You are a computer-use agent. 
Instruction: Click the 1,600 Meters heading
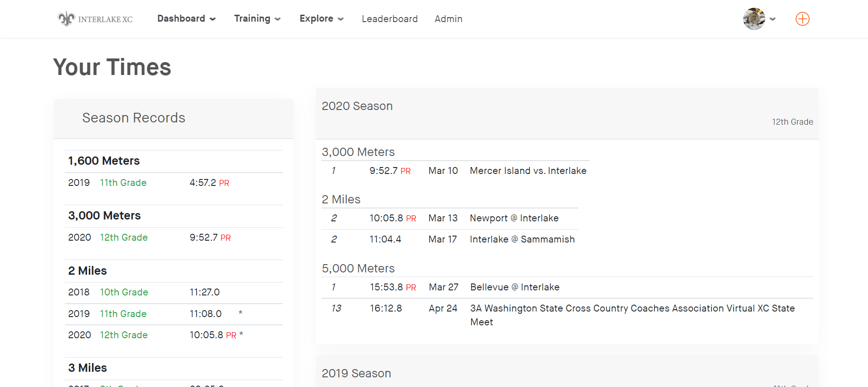tap(104, 161)
